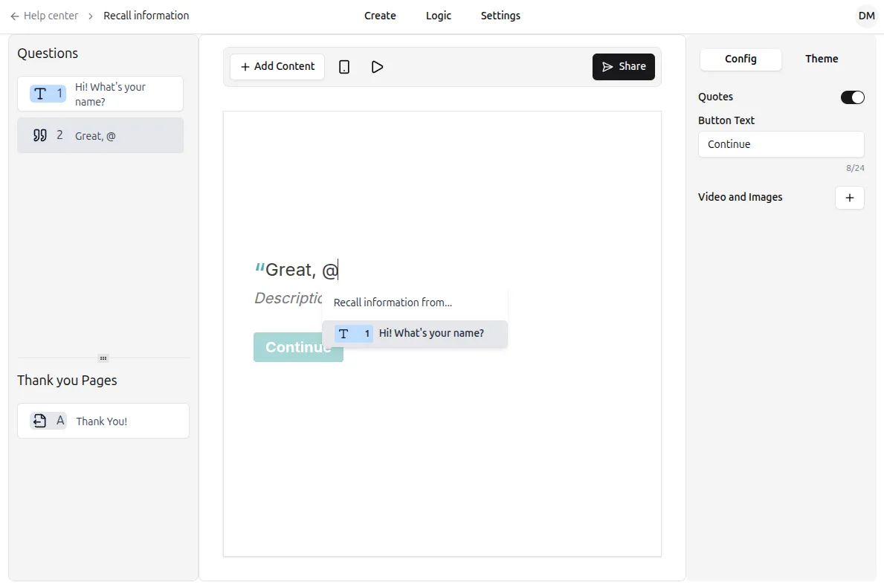The width and height of the screenshot is (884, 588).
Task: Toggle the Quotes switch off
Action: tap(852, 97)
